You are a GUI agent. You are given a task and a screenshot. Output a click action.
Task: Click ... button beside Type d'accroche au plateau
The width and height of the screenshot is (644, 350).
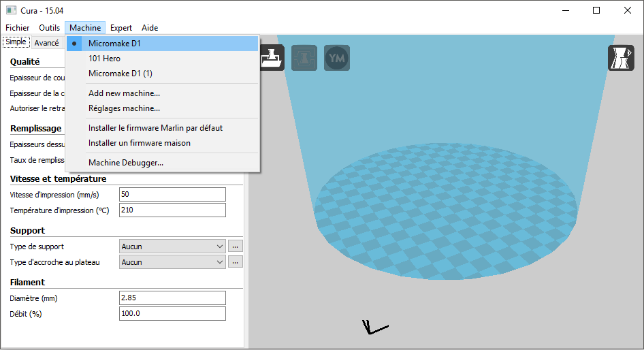(236, 262)
